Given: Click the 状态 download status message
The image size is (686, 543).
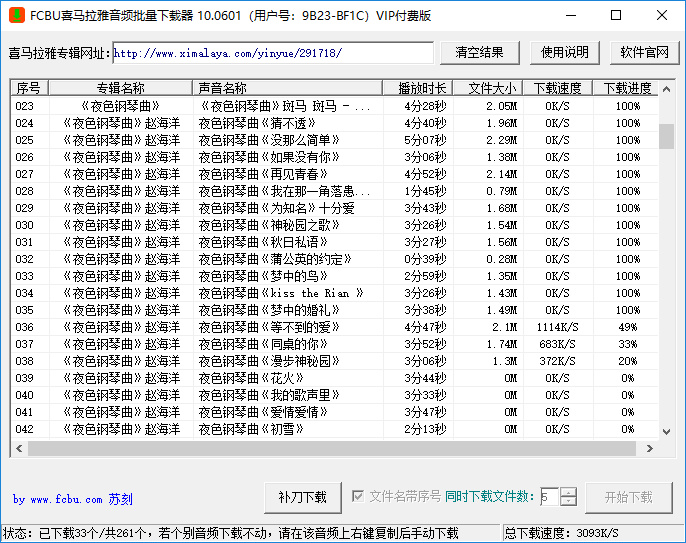Looking at the screenshot, I should pos(231,533).
